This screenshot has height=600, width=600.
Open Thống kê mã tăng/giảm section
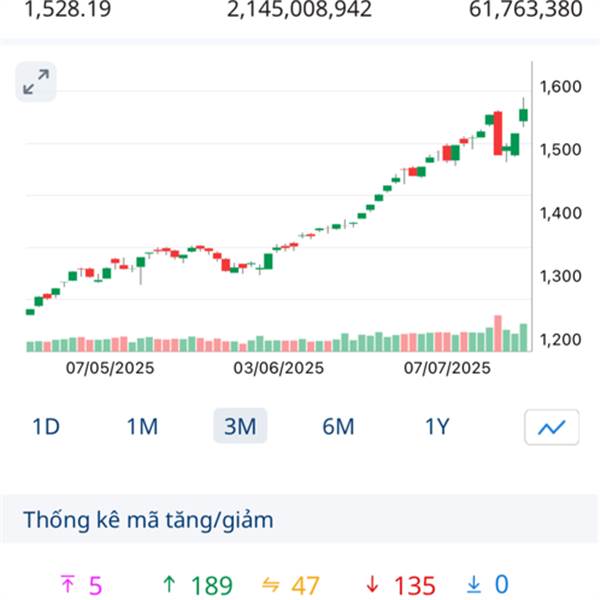pos(148,520)
